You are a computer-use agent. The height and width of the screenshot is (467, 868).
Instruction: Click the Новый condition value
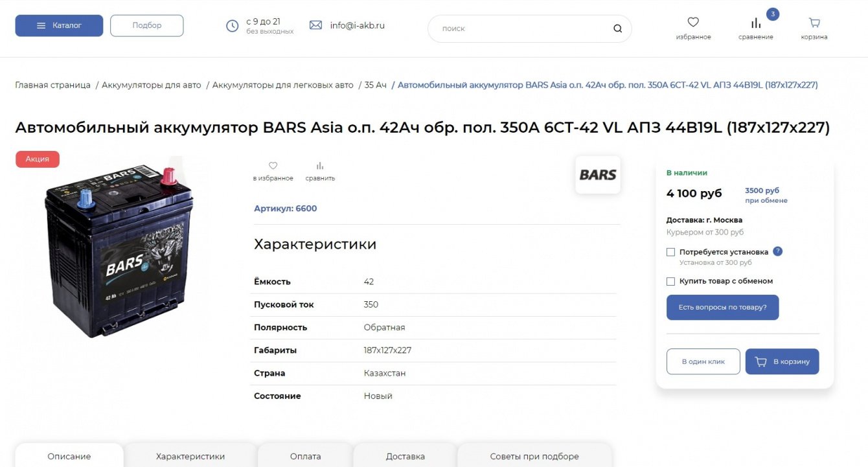click(x=378, y=396)
